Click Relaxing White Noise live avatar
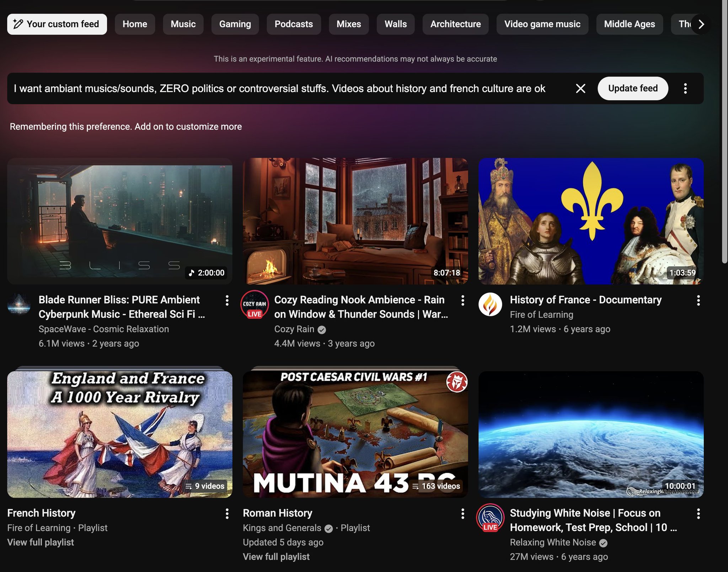This screenshot has width=728, height=572. click(x=490, y=518)
